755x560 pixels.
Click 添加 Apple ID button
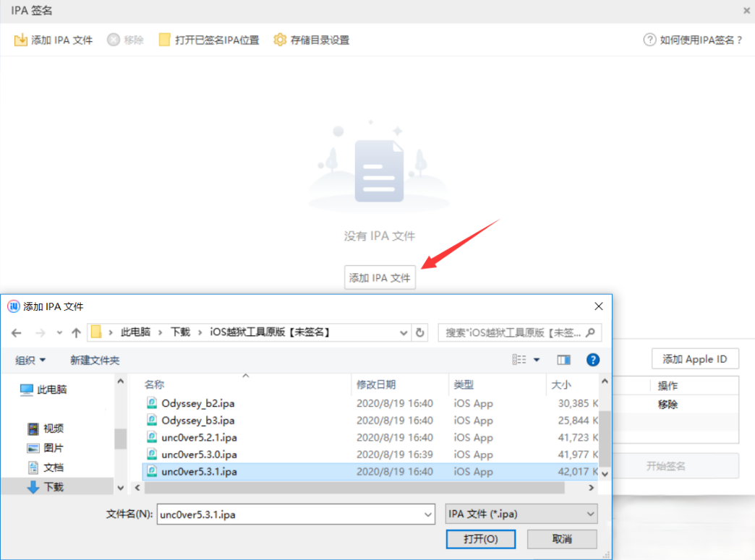pos(695,359)
